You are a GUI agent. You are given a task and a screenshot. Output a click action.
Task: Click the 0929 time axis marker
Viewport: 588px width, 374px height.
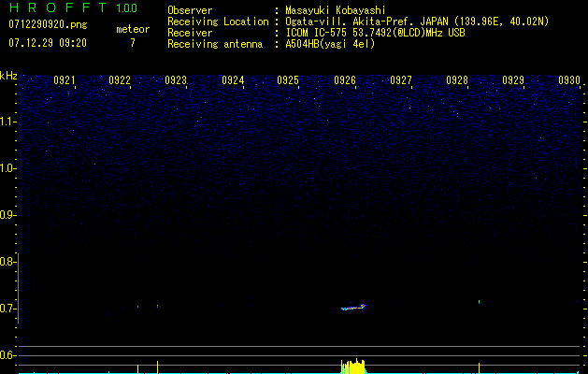[513, 80]
